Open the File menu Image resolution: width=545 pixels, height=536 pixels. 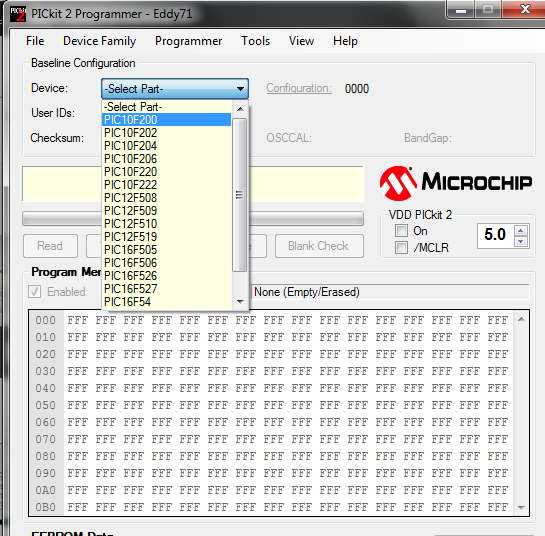point(35,41)
